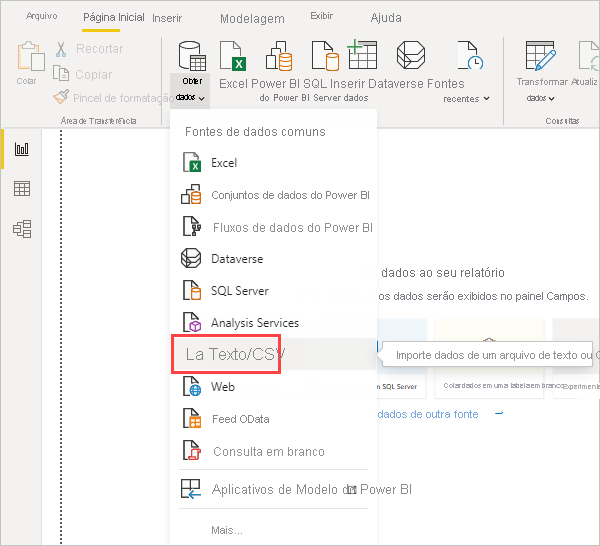This screenshot has height=546, width=600.
Task: Click the Analysis Services cube icon
Action: coord(192,322)
